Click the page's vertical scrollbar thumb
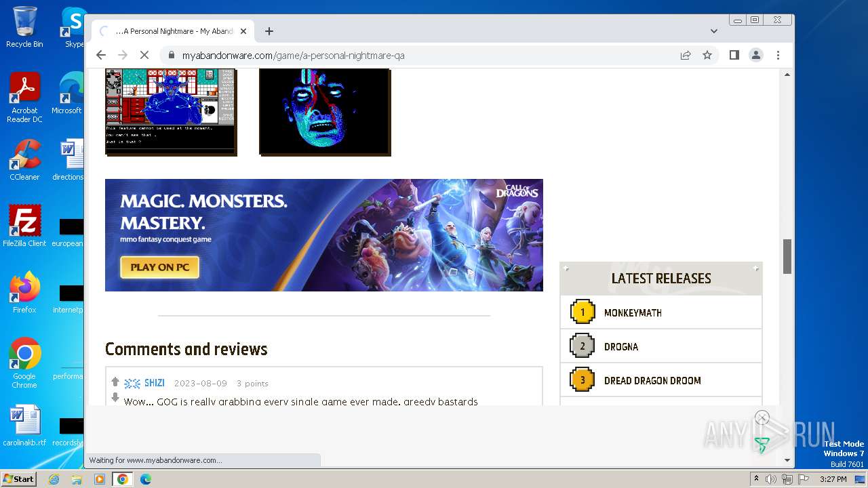 pyautogui.click(x=787, y=256)
